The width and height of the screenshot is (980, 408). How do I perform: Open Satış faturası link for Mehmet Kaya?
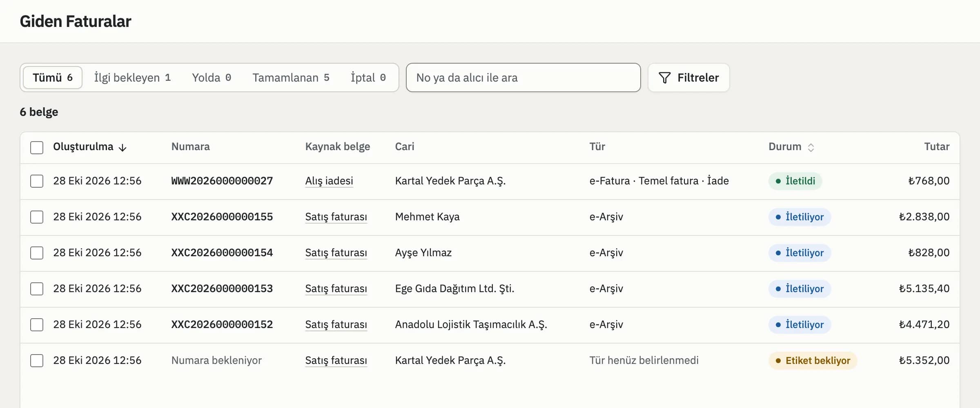(336, 217)
